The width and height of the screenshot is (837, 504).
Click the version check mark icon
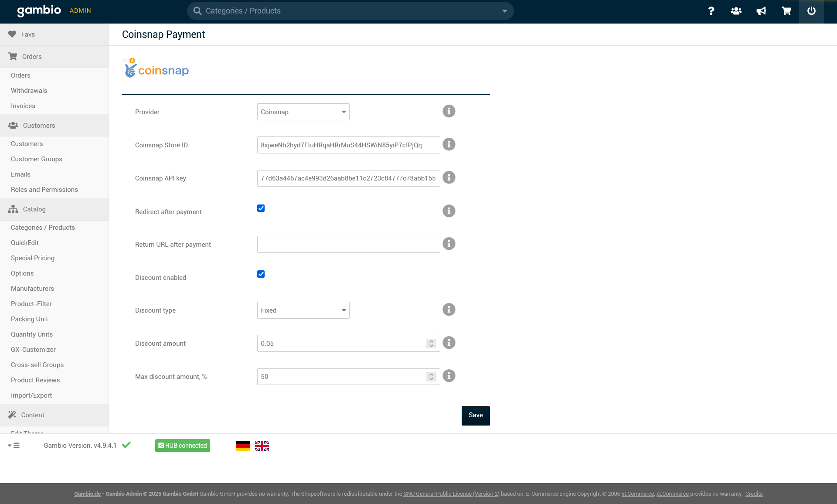point(126,445)
